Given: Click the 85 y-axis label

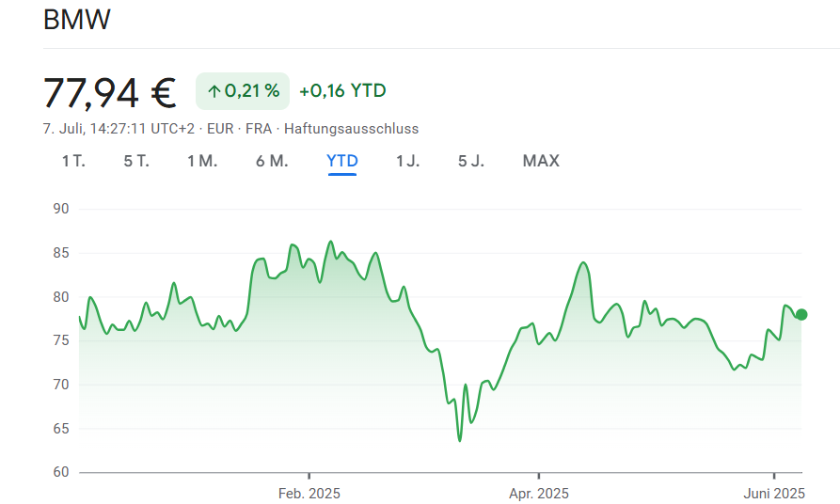Looking at the screenshot, I should point(61,253).
